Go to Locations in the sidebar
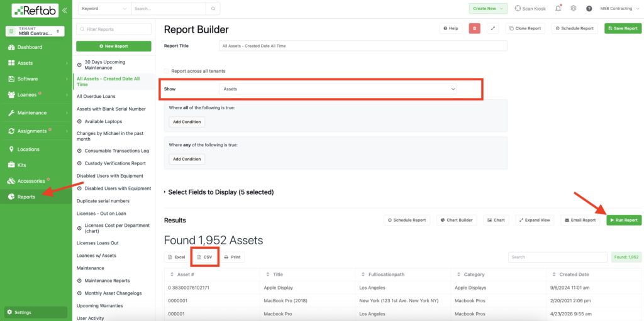This screenshot has height=321, width=644. 28,150
